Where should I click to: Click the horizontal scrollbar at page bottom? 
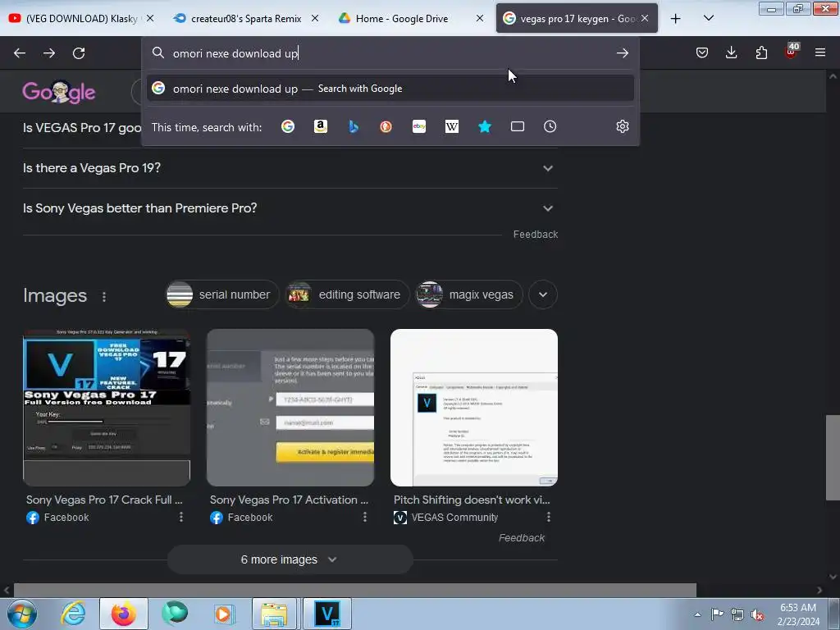354,591
